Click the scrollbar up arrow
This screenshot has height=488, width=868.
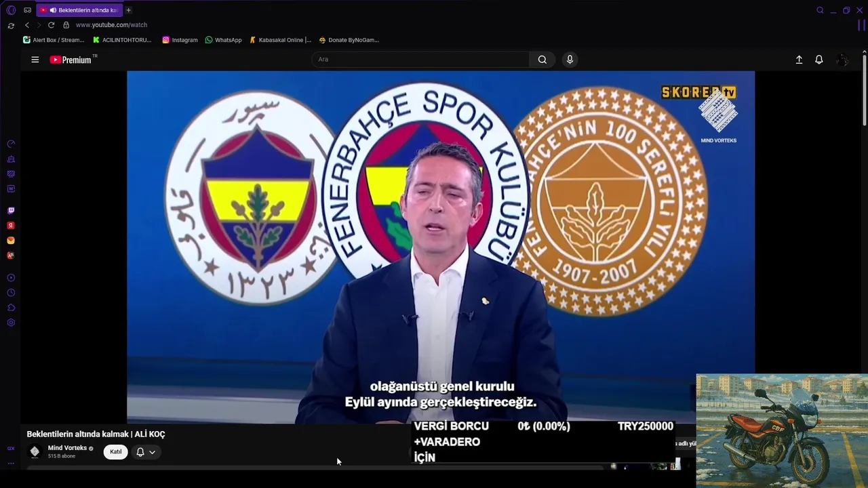click(x=865, y=52)
